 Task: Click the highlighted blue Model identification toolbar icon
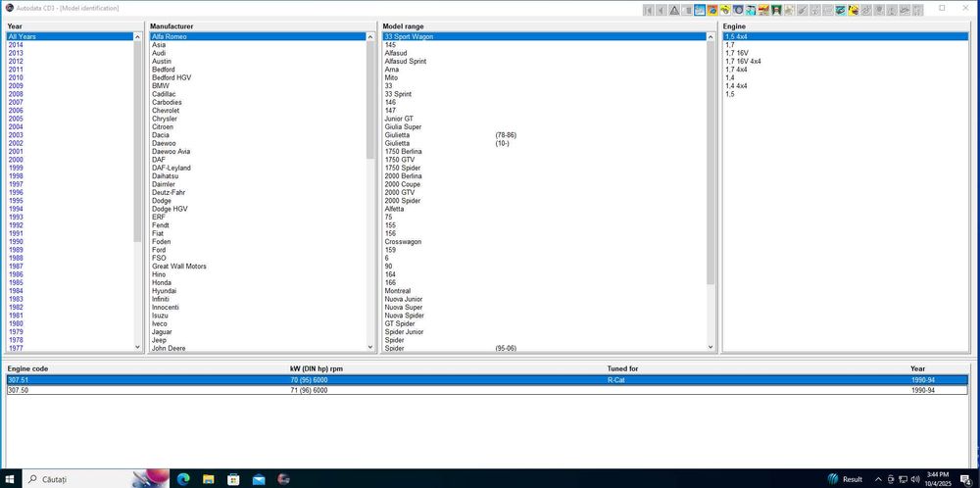click(x=700, y=10)
